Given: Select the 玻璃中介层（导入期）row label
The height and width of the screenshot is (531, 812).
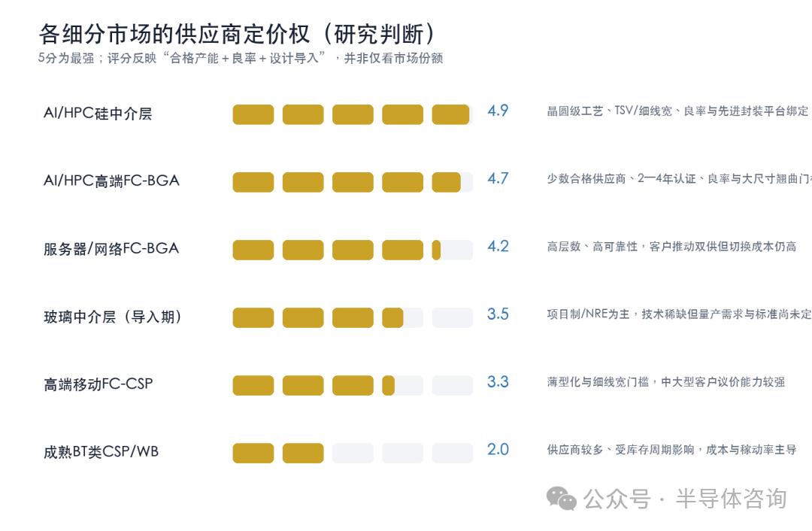Looking at the screenshot, I should [x=114, y=317].
